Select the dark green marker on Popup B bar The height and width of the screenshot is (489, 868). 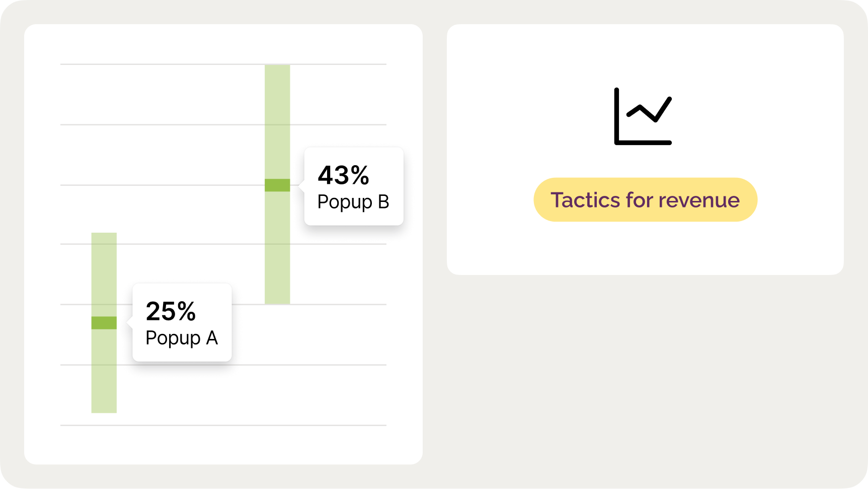[277, 185]
